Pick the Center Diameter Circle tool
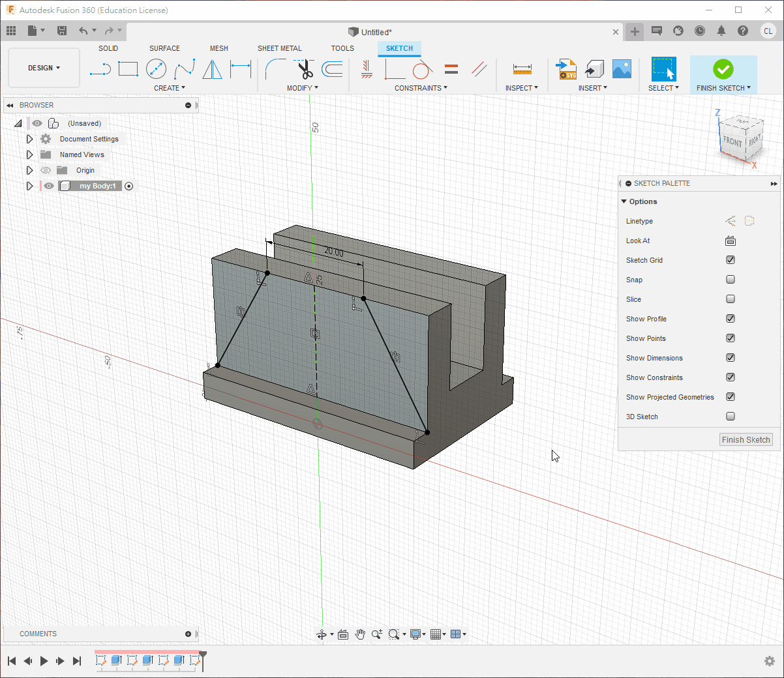Screen dimensions: 784x678 pyautogui.click(x=156, y=68)
